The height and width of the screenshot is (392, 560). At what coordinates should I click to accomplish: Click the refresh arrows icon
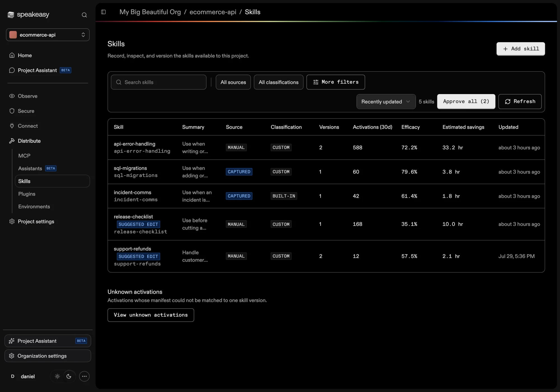(x=508, y=102)
